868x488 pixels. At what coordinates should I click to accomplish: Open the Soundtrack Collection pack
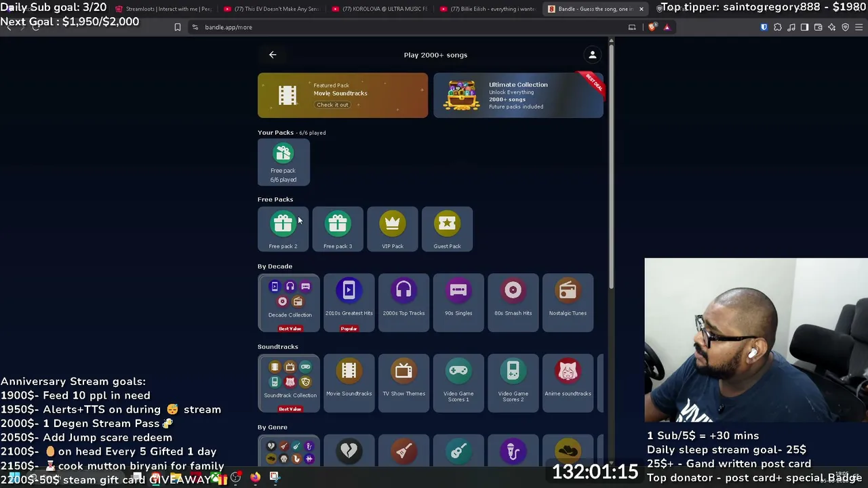click(290, 383)
